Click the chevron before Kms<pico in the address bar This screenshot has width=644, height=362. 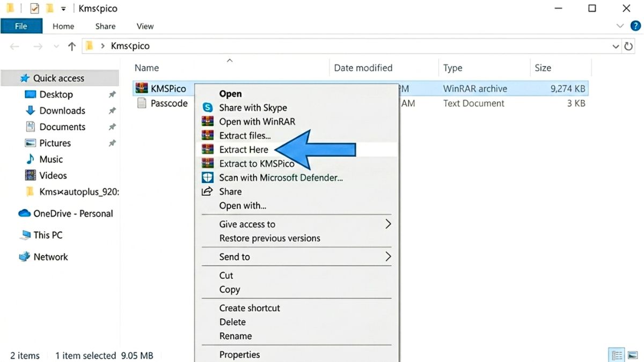tap(103, 46)
